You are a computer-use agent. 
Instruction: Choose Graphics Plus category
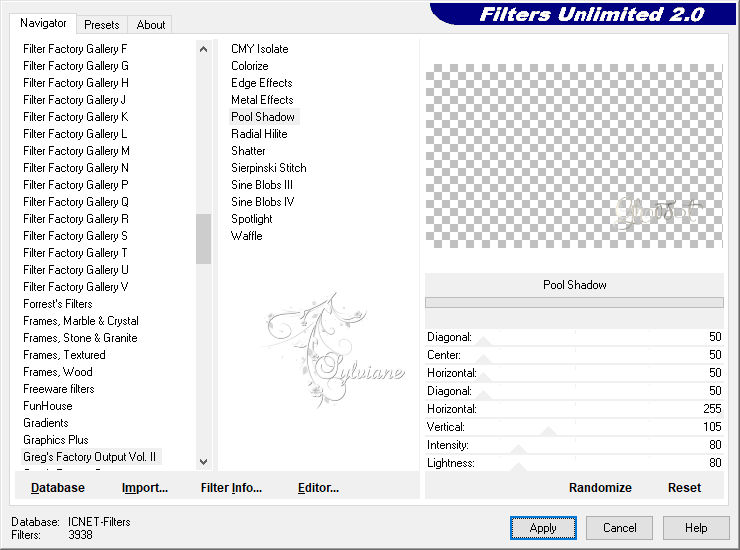pos(56,440)
